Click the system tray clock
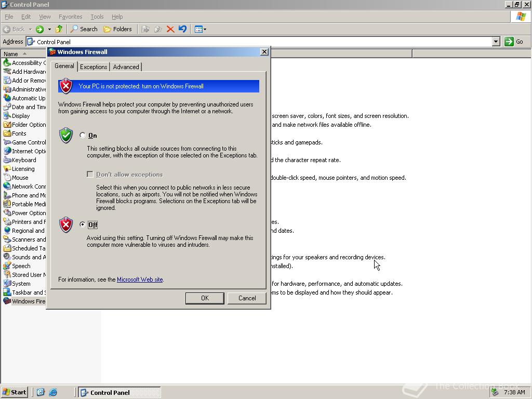 514,392
